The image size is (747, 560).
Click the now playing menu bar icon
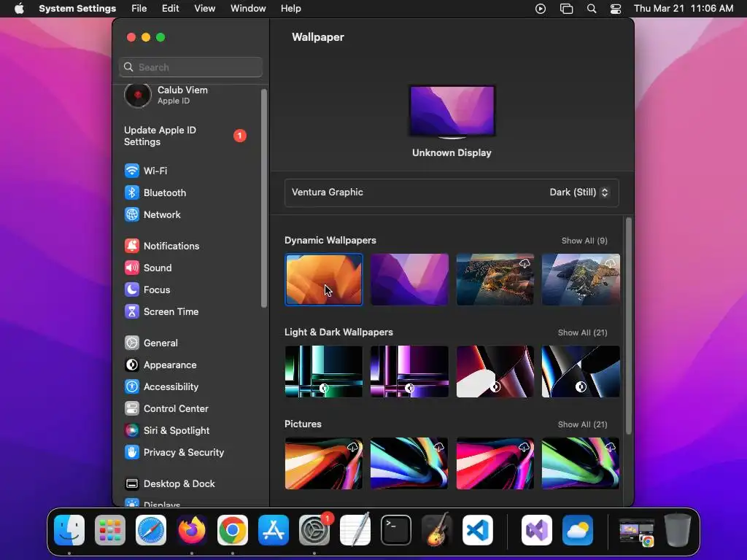541,9
